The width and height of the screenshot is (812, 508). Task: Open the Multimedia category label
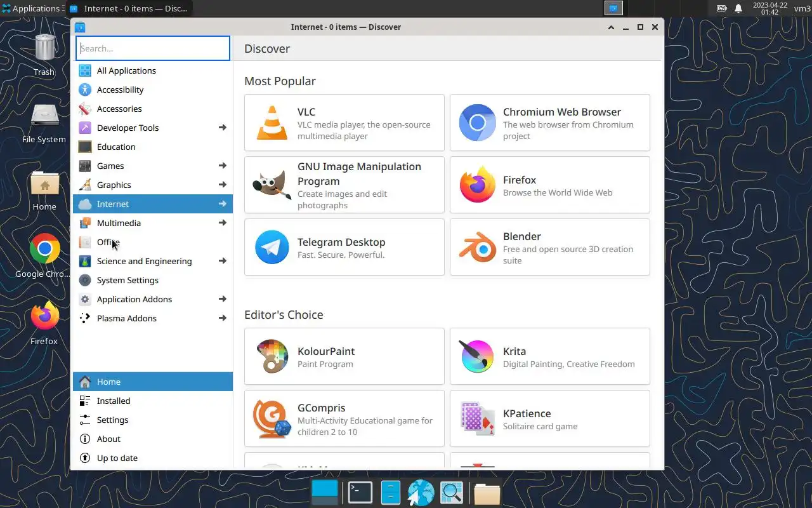(x=119, y=223)
